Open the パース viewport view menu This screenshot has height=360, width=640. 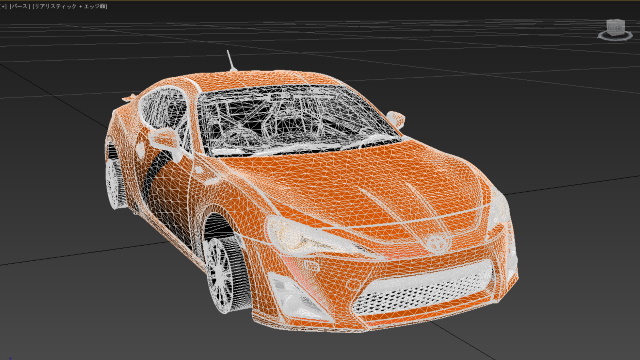click(19, 6)
